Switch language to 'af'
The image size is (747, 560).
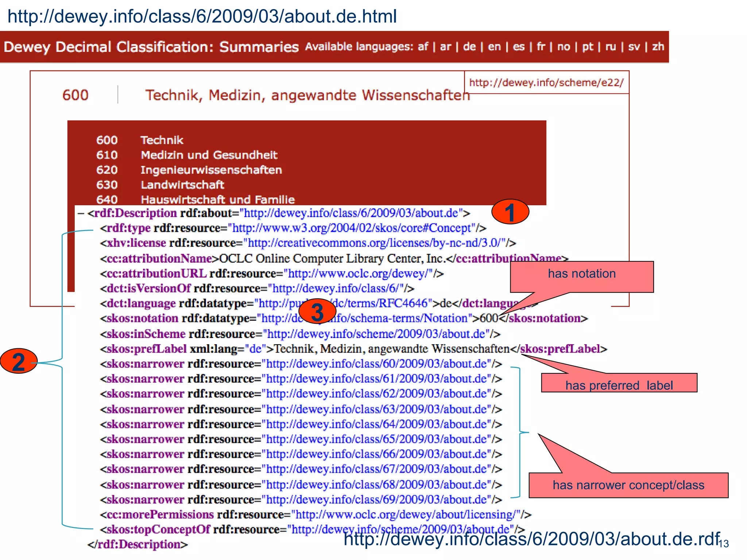pos(423,47)
